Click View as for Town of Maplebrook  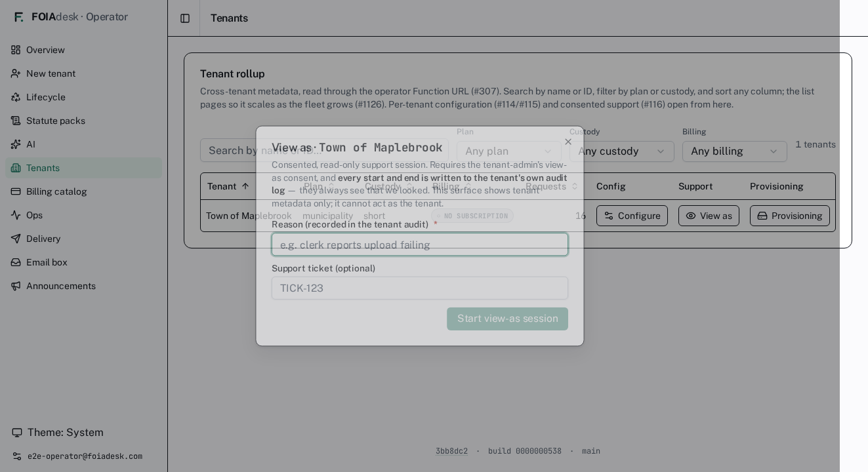coord(709,216)
